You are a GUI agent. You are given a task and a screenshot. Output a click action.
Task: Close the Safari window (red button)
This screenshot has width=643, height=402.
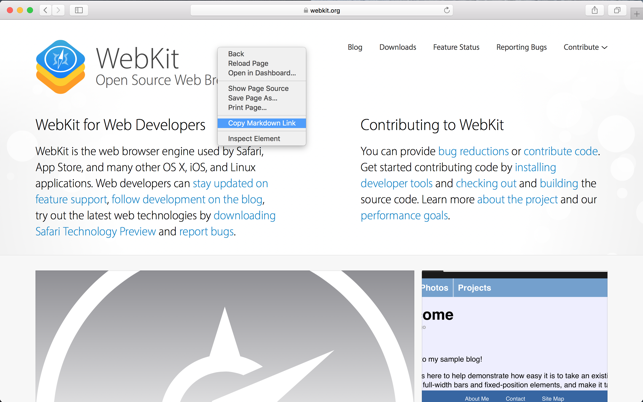[x=10, y=10]
